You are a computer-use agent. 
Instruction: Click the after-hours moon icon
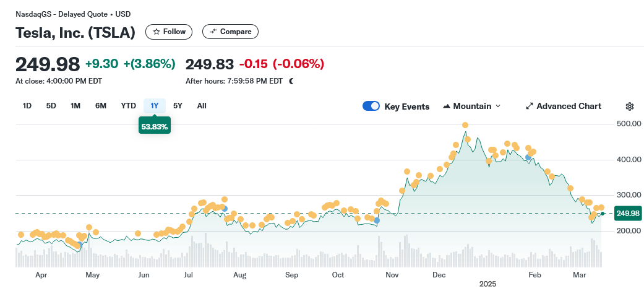click(291, 81)
